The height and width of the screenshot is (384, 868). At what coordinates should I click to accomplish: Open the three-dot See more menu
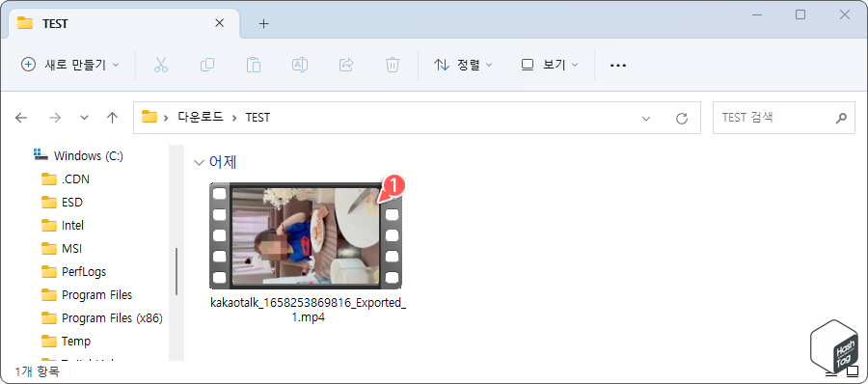(x=618, y=66)
